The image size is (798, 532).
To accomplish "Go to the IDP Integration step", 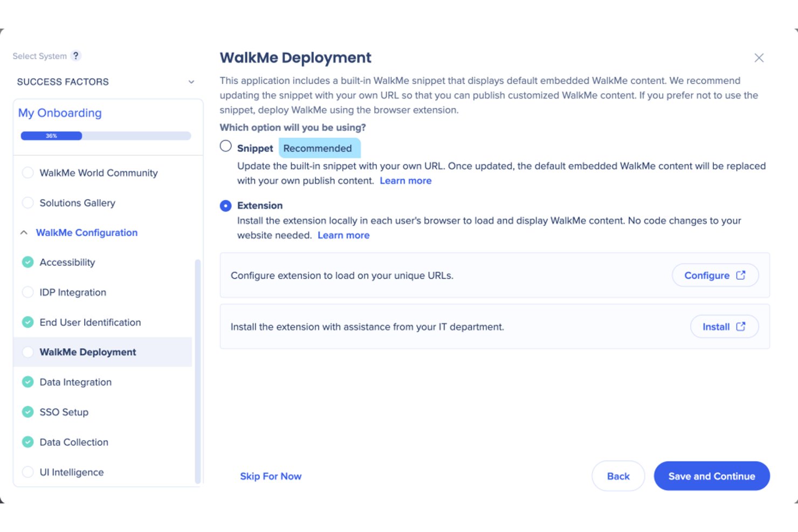I will (73, 292).
